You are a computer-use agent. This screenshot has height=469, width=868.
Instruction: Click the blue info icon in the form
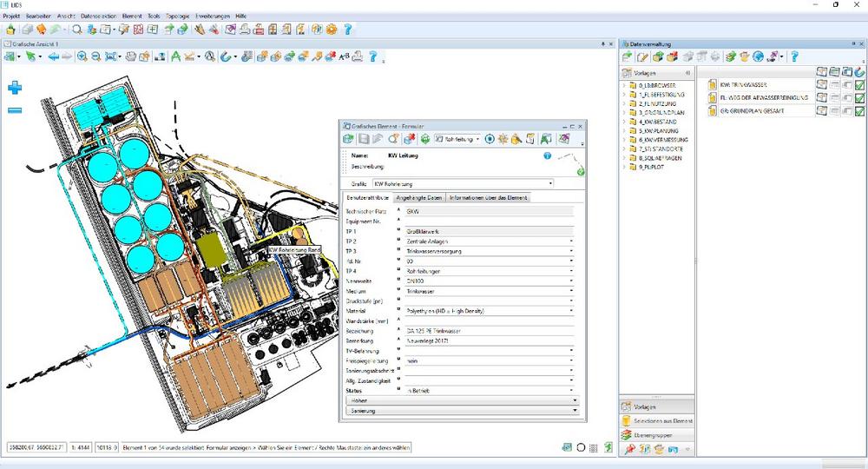click(x=548, y=155)
